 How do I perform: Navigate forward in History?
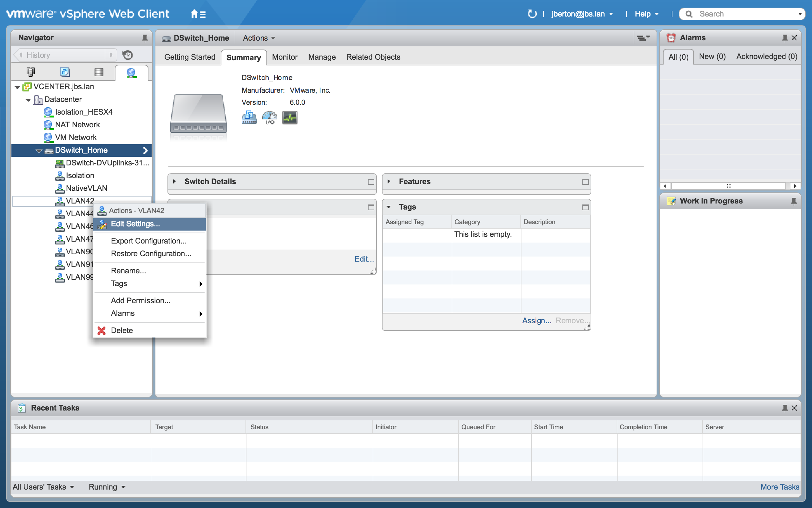tap(111, 55)
